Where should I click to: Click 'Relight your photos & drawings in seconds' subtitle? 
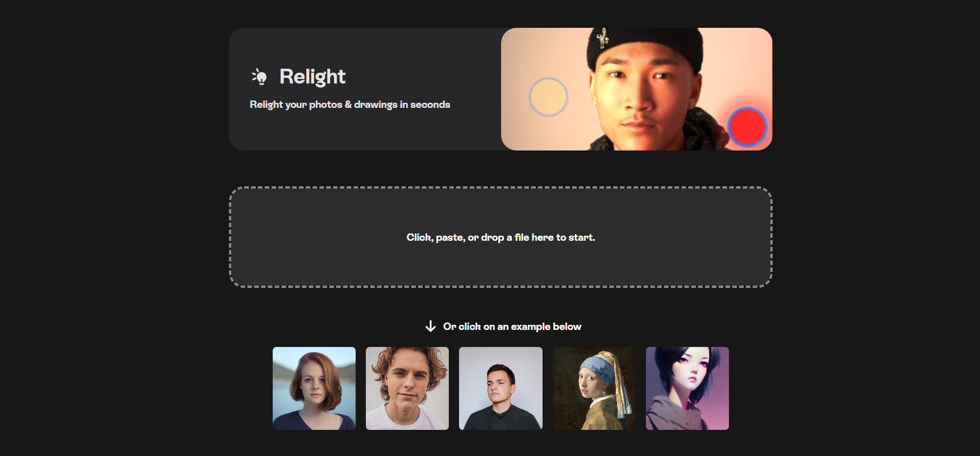[x=350, y=104]
